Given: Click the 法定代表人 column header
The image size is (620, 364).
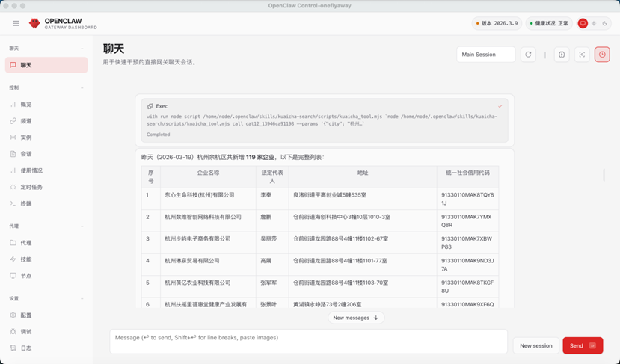Looking at the screenshot, I should coord(272,176).
